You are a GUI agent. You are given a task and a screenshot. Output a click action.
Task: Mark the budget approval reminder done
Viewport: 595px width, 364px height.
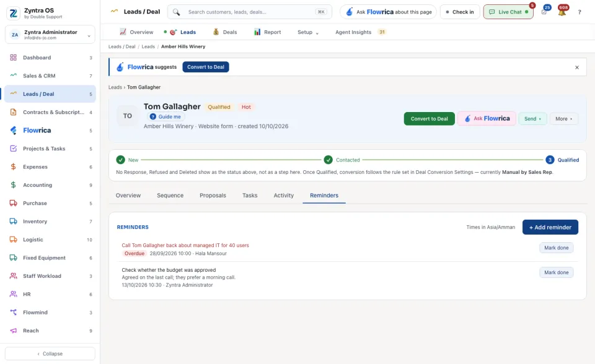pyautogui.click(x=557, y=272)
